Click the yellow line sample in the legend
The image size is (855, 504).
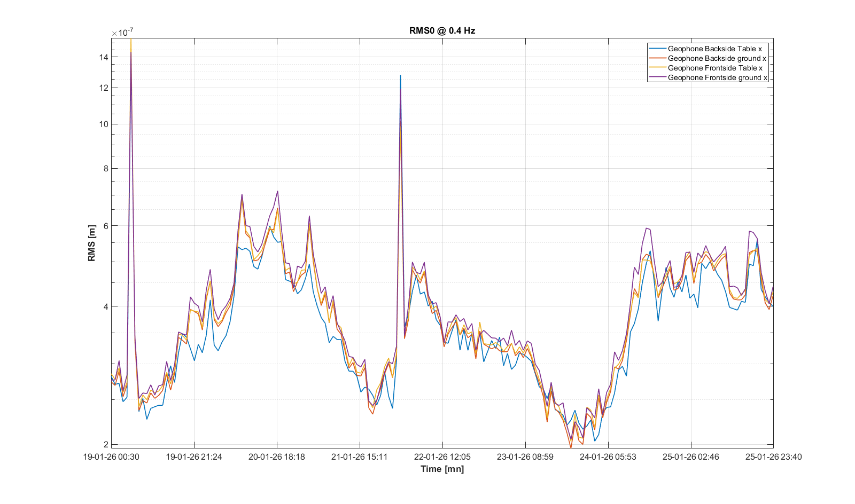(x=657, y=68)
